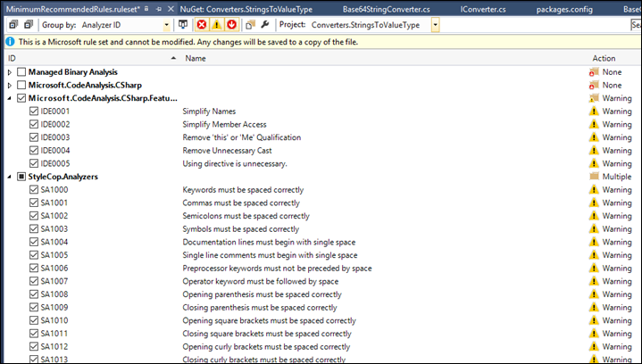Click warning icon in SA1000 row
Screen dimensions: 642x364
(x=594, y=190)
